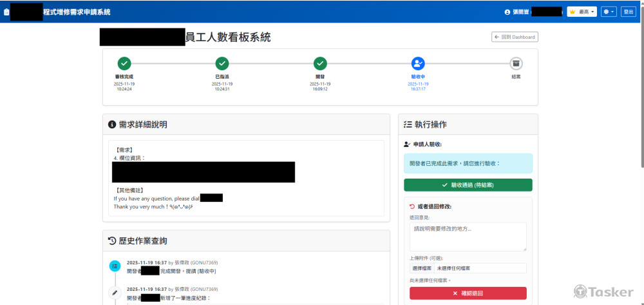The image size is (644, 305).
Task: Click the 4. 欄位資訊 line
Action: click(x=129, y=158)
